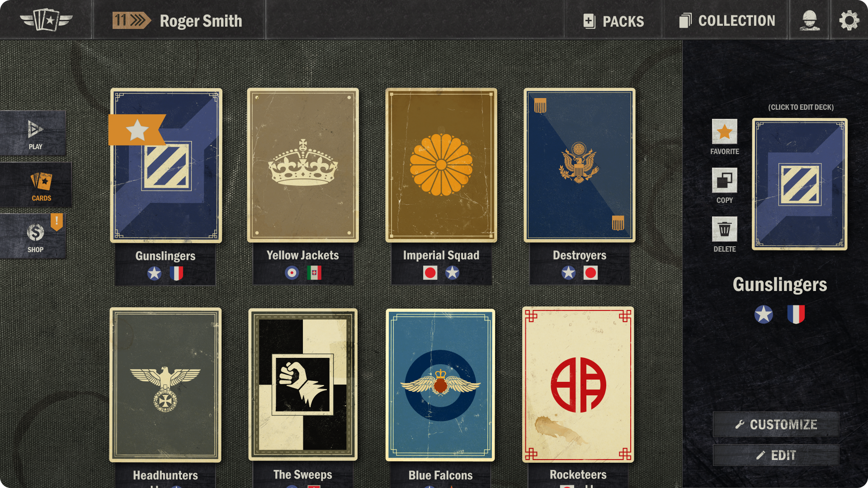Select the Imperial Squad deck
Image resolution: width=868 pixels, height=488 pixels.
tap(441, 165)
